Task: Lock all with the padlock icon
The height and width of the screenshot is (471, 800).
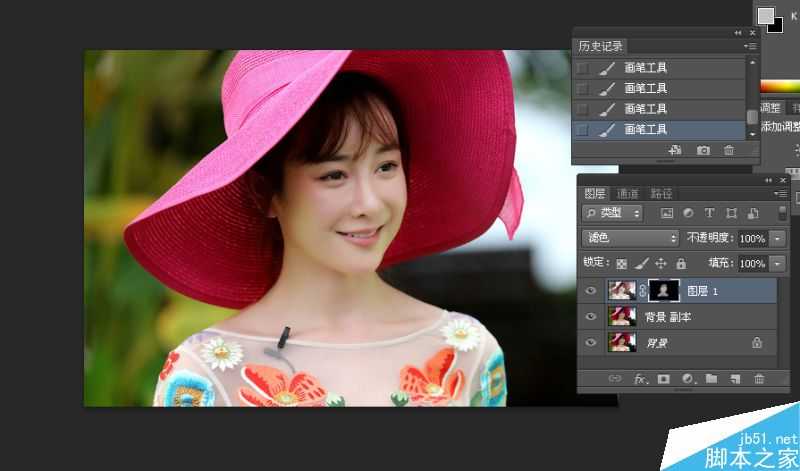Action: (681, 263)
